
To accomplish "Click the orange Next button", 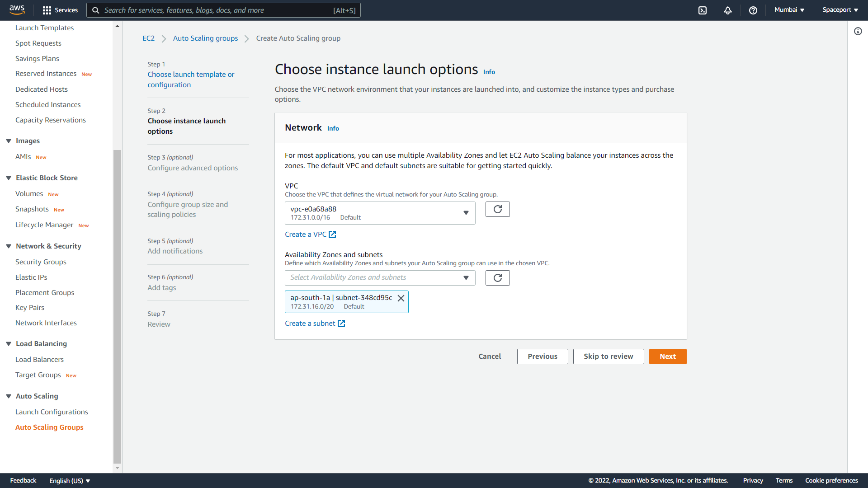I will [x=668, y=357].
